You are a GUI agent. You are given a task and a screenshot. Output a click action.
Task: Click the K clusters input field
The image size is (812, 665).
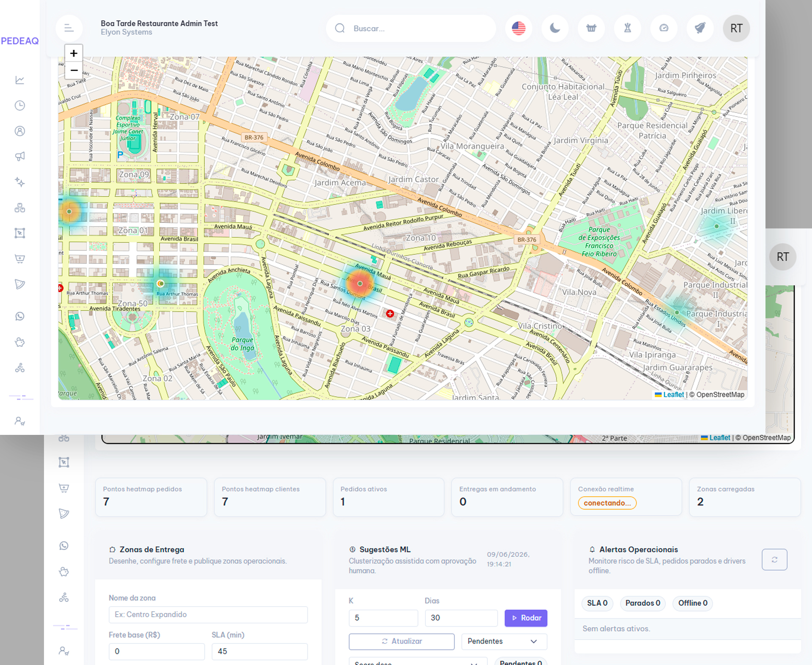click(x=383, y=618)
